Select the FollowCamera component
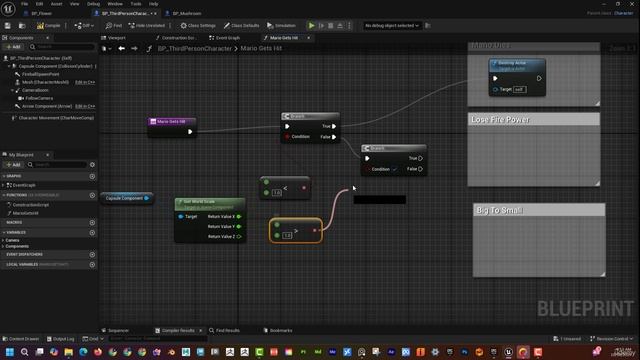Screen dimensions: 640x360 (39, 98)
